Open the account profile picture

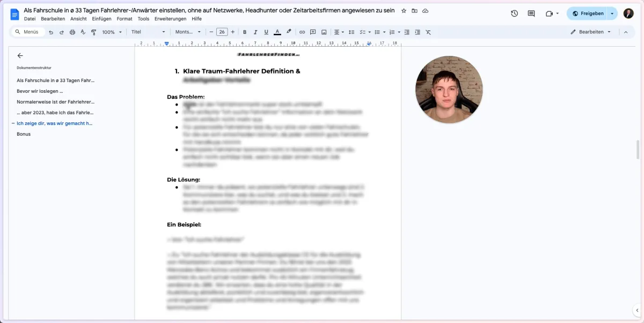[x=628, y=13]
